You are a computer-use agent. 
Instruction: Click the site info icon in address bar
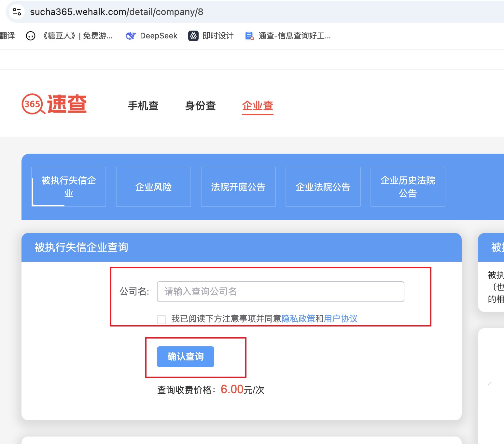point(17,12)
